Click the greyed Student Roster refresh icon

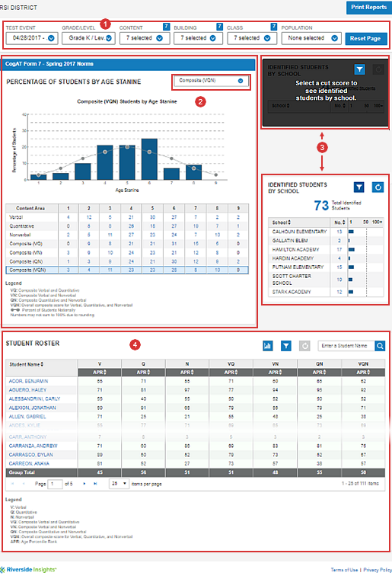tap(304, 346)
